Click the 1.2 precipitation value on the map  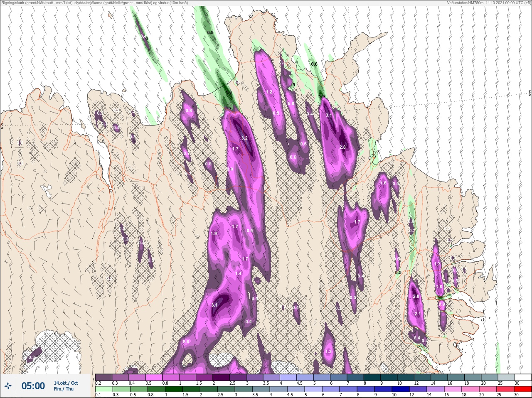pyautogui.click(x=269, y=92)
